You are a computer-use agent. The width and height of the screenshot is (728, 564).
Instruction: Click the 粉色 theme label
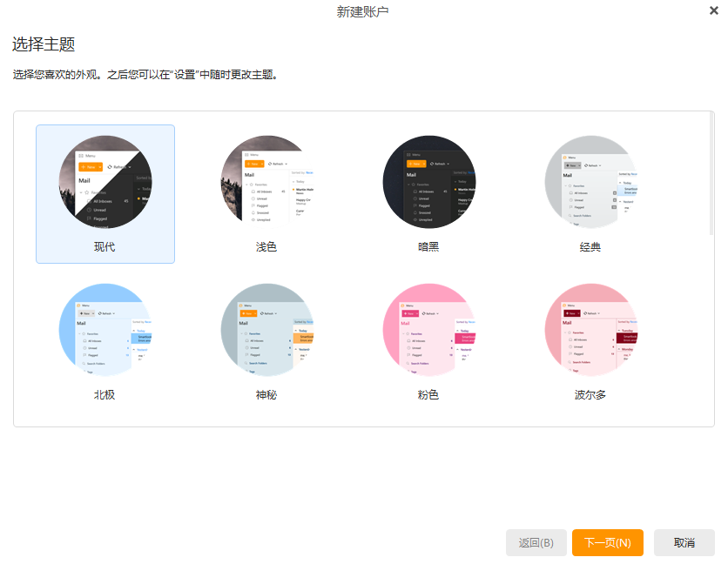(428, 395)
